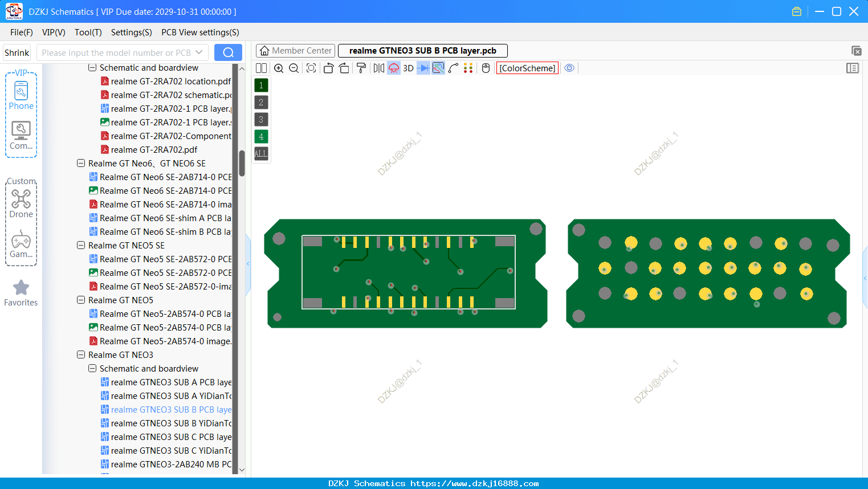Open the right side panel icon
This screenshot has height=489, width=868.
853,68
